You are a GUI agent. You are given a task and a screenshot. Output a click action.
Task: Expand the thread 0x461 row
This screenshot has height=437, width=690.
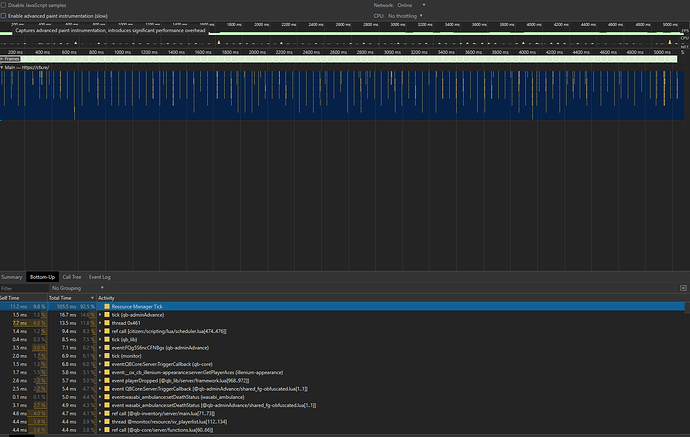(x=100, y=323)
